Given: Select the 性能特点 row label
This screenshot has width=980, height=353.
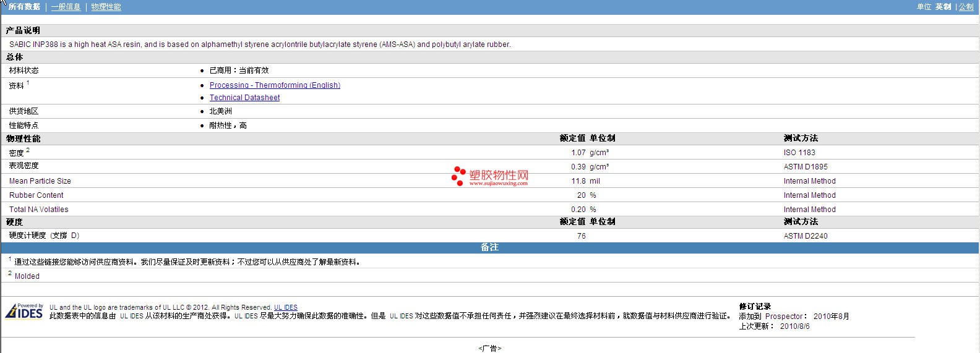Looking at the screenshot, I should (24, 125).
